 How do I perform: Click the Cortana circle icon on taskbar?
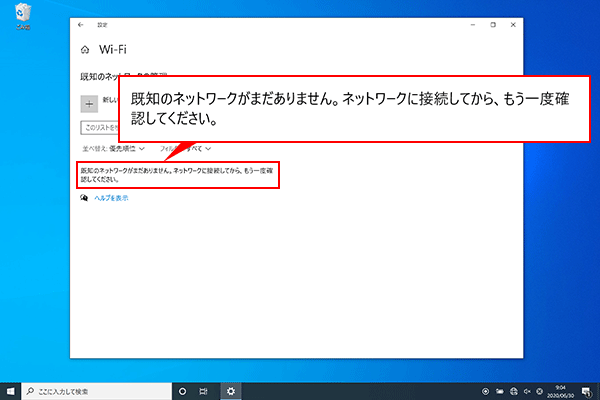click(x=182, y=390)
